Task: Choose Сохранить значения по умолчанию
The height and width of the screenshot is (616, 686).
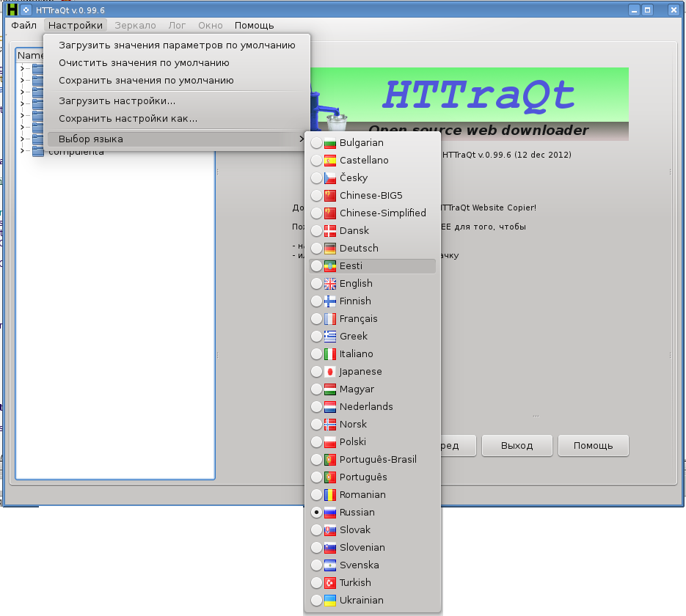Action: point(177,81)
